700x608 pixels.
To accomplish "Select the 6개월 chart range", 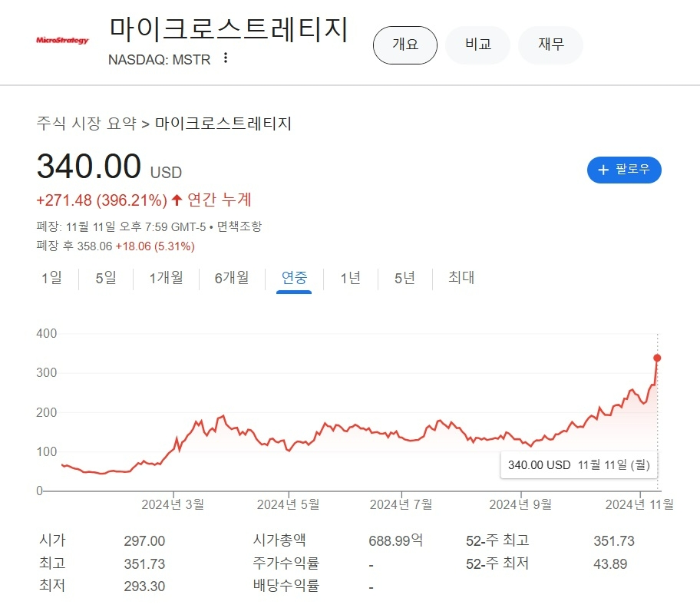I will [232, 278].
